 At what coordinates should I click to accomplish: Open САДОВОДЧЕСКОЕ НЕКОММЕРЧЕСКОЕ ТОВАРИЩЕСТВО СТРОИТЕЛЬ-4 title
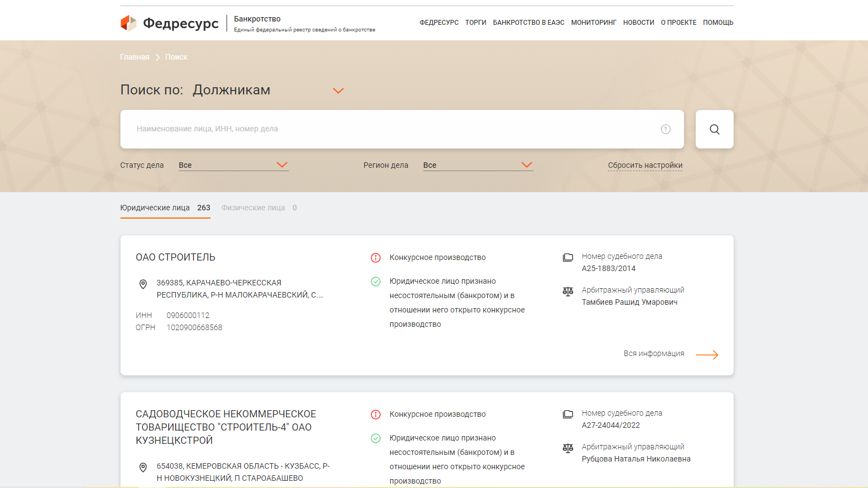(x=226, y=427)
